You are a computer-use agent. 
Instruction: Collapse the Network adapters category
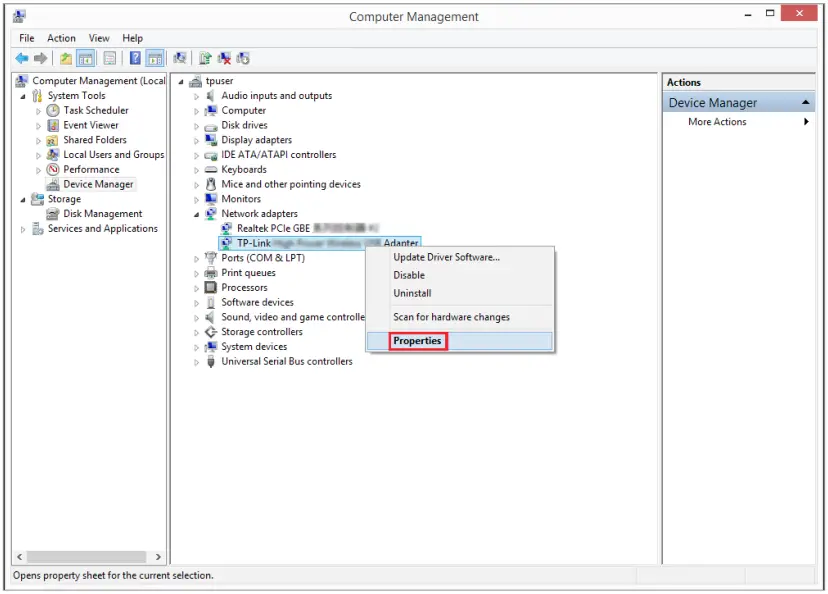tap(198, 214)
